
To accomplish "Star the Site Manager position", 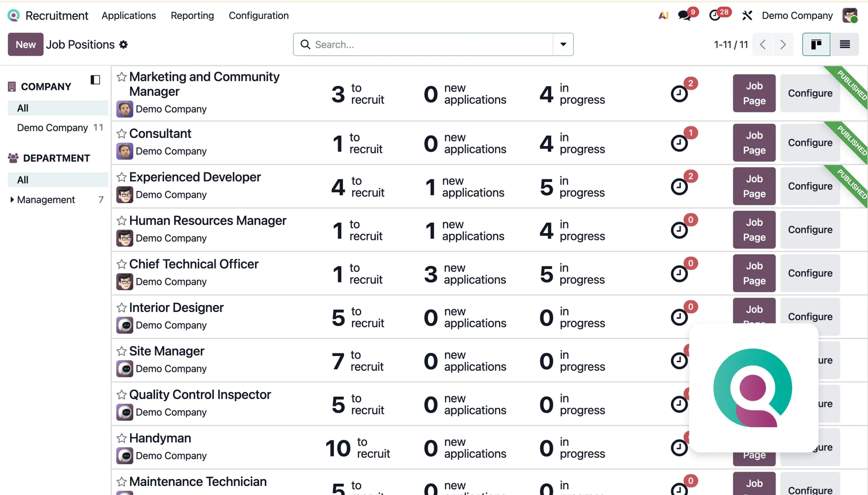I will [122, 351].
